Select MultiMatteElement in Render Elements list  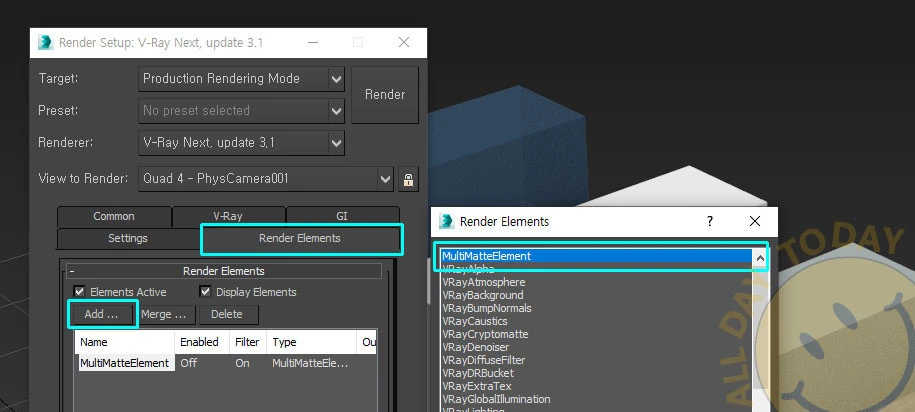(596, 256)
